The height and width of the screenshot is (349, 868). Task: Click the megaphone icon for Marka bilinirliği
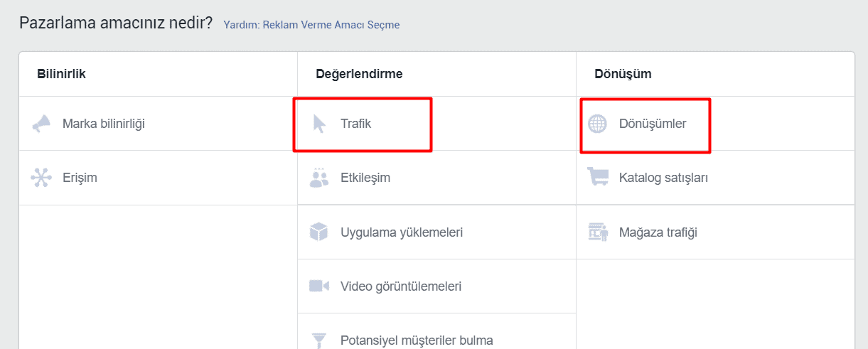pos(41,124)
